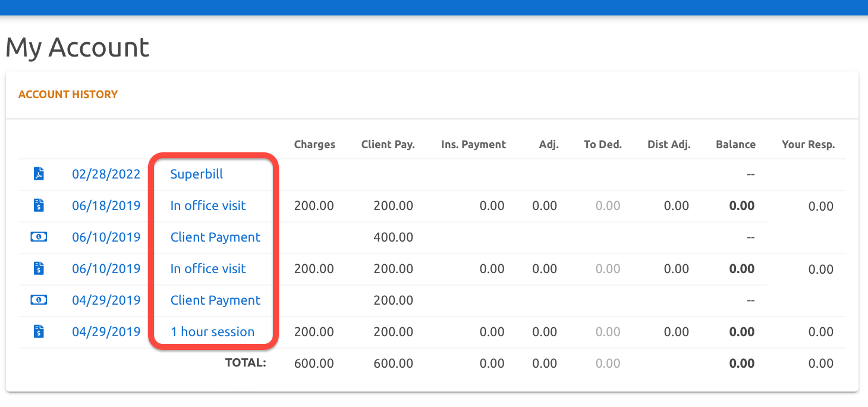Open the 06/18/2019 date link
This screenshot has height=407, width=868.
click(106, 205)
